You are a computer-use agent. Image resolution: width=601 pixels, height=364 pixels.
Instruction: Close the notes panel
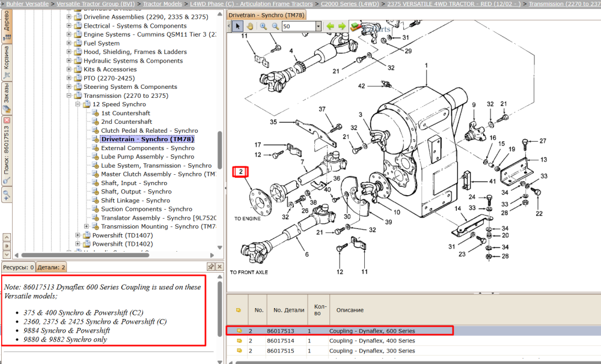(x=219, y=266)
